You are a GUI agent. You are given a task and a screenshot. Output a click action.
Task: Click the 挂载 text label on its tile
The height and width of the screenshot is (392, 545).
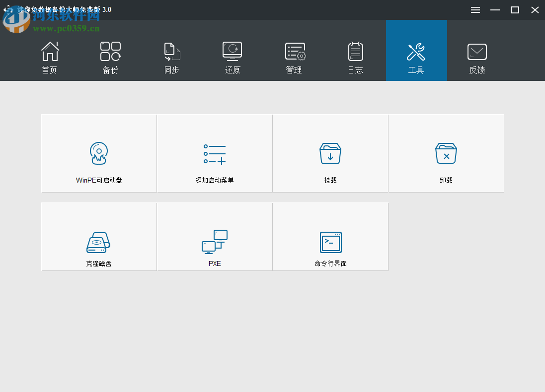[330, 180]
